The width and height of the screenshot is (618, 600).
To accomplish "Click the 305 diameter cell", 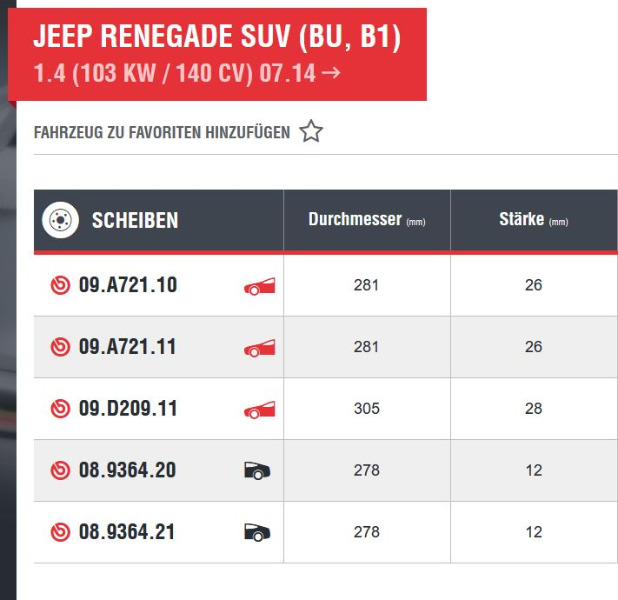I will pos(366,409).
